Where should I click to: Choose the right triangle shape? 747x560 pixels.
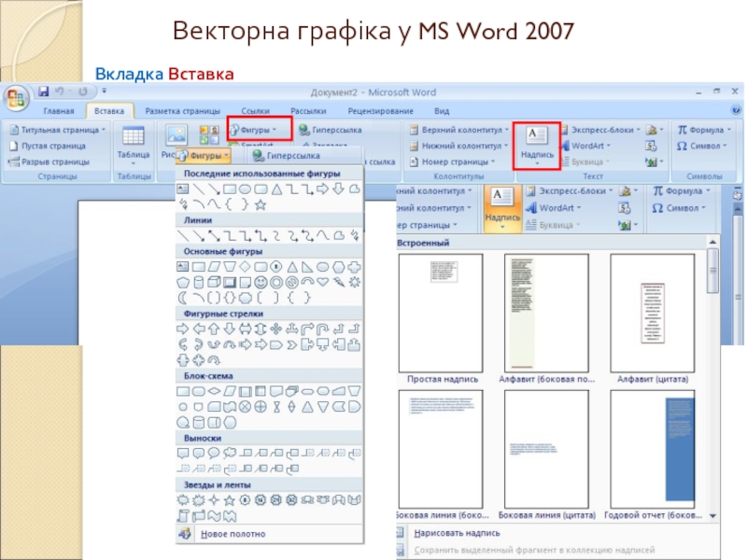point(307,267)
